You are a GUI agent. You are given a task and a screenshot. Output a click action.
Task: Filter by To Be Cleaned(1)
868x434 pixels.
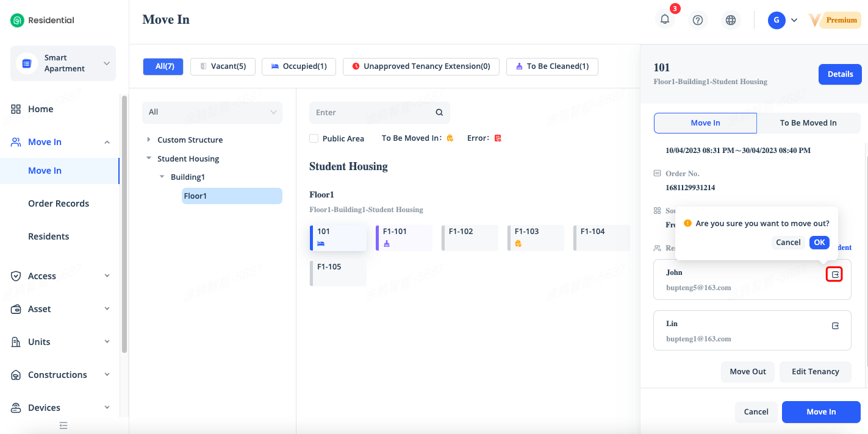(551, 66)
